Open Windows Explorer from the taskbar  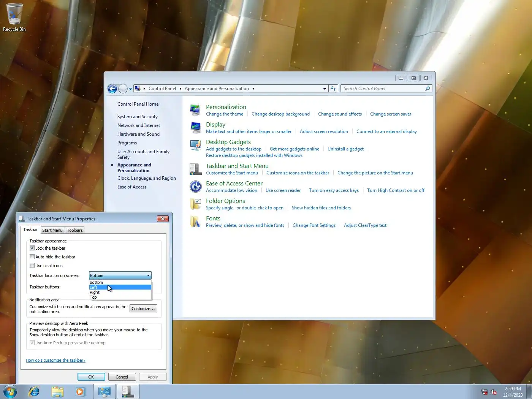tap(57, 391)
